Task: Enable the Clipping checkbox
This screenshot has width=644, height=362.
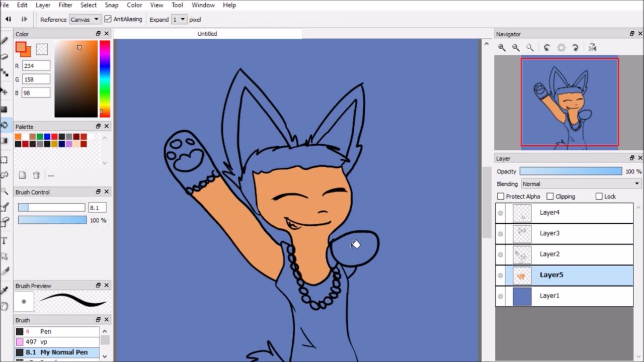Action: coord(550,196)
